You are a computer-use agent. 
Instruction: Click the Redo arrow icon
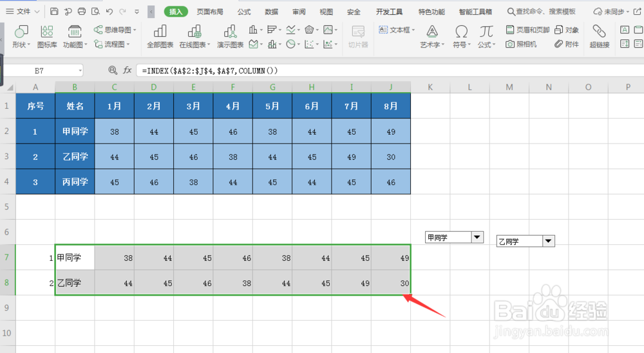[x=122, y=12]
